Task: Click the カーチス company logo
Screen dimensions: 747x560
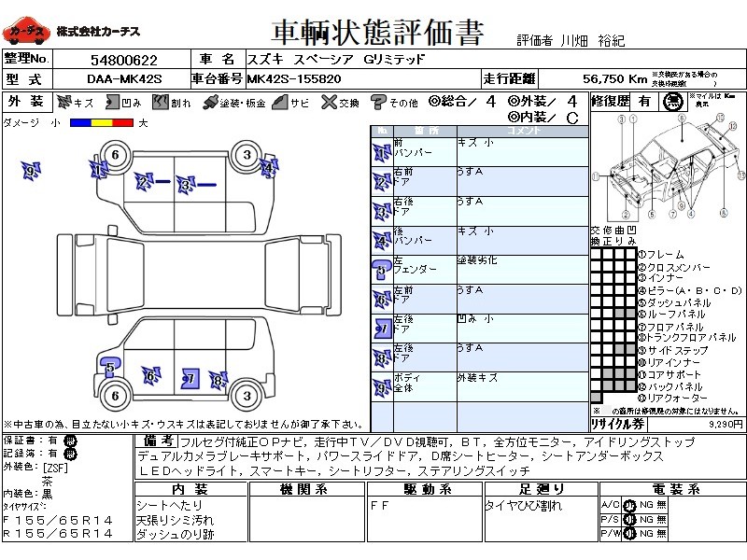Action: (25, 31)
